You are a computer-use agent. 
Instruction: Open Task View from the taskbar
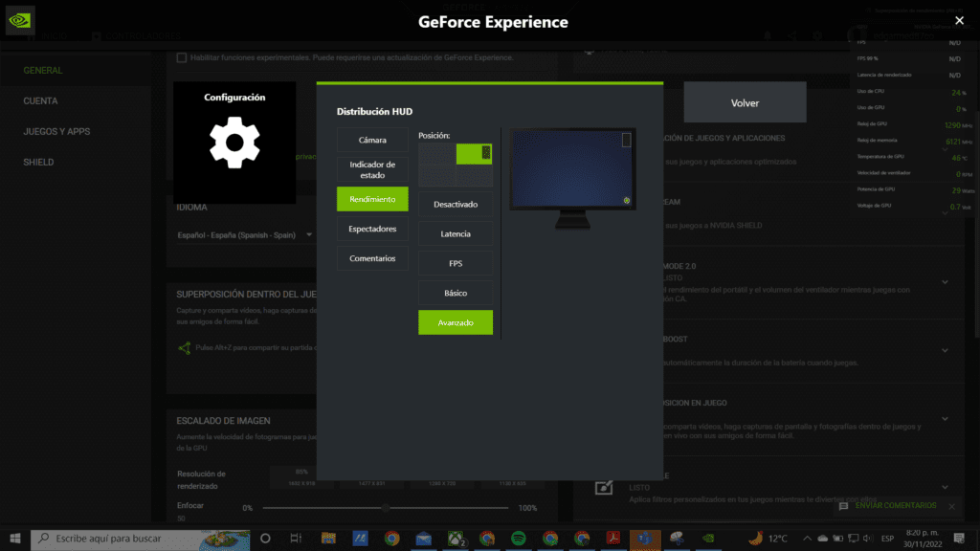tap(297, 539)
